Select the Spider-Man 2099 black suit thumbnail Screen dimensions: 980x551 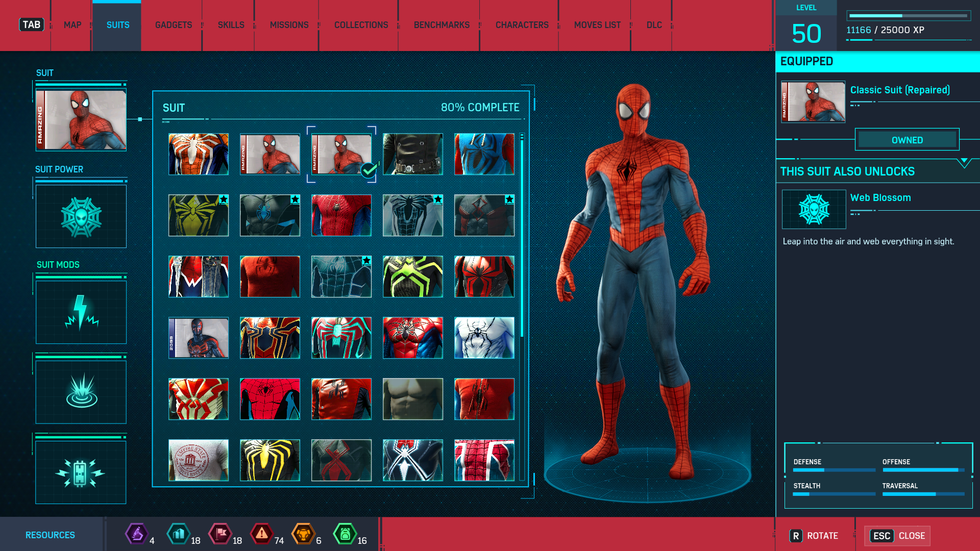pos(199,338)
